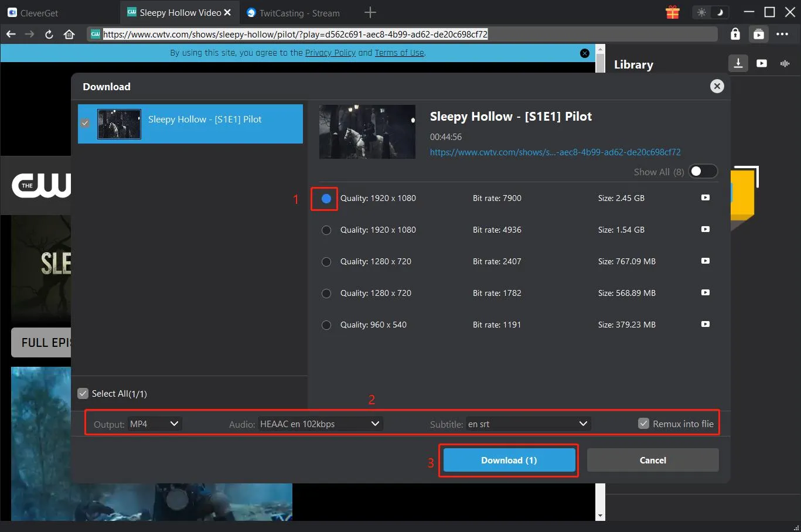
Task: Click the lock icon next to the URL
Action: [x=735, y=34]
